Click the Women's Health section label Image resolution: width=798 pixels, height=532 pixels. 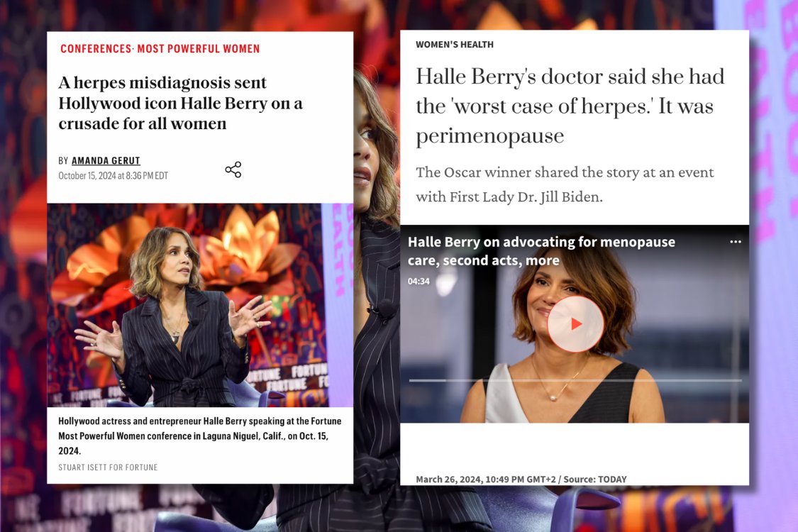(455, 44)
